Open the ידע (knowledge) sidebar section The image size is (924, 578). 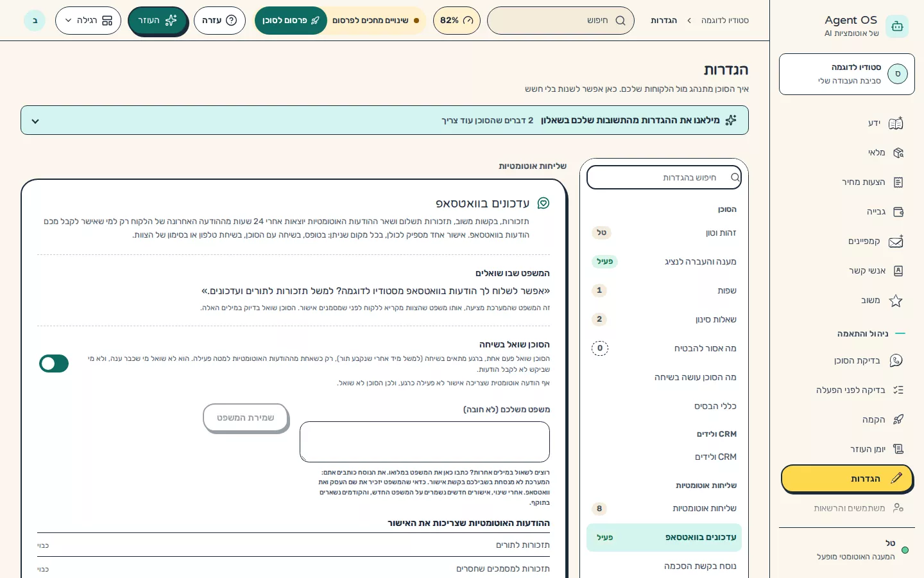[x=847, y=123]
